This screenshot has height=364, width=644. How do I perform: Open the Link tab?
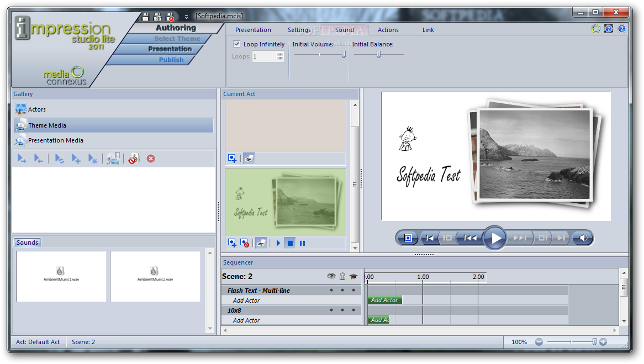pos(428,30)
